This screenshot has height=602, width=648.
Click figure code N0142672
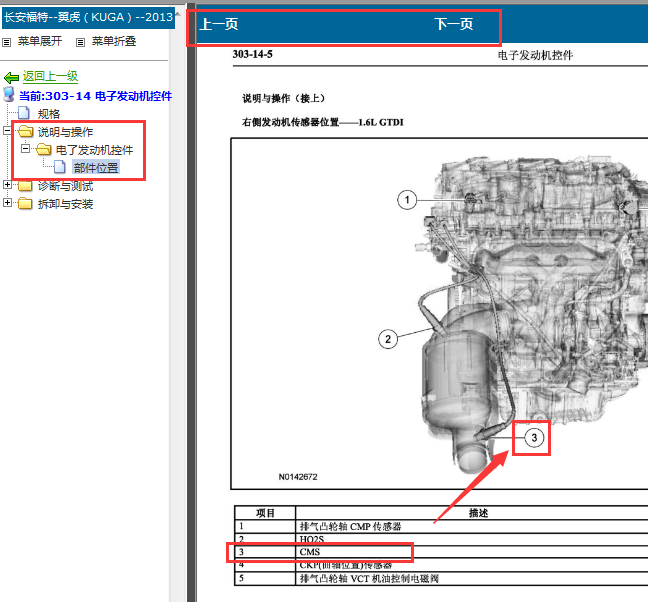[x=298, y=477]
